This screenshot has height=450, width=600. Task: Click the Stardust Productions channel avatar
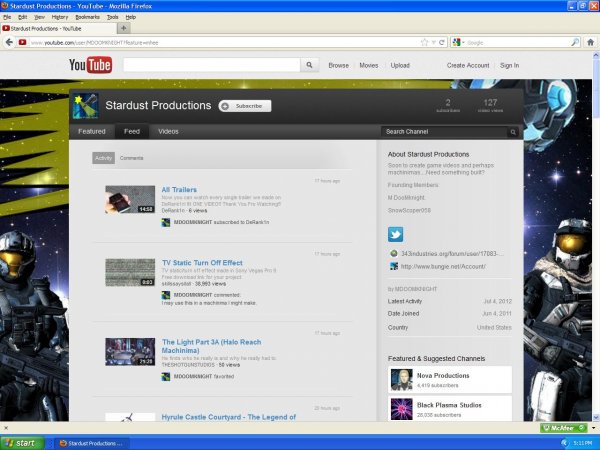point(84,107)
